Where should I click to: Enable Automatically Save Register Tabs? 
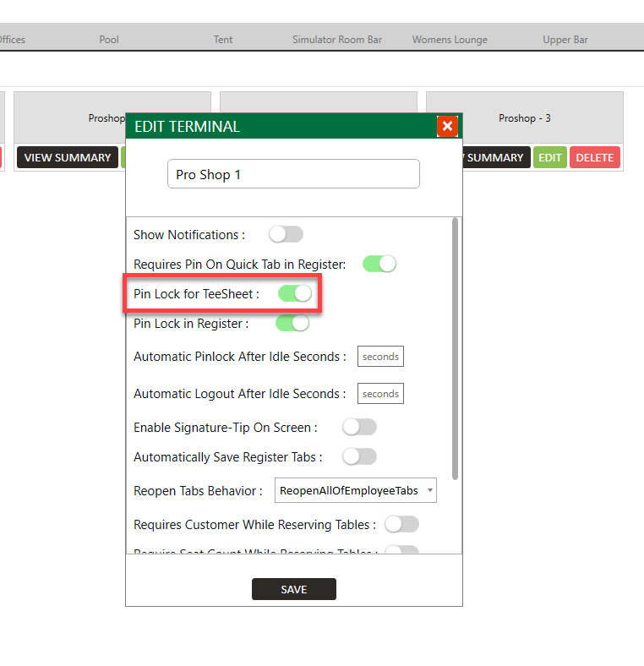[x=359, y=456]
